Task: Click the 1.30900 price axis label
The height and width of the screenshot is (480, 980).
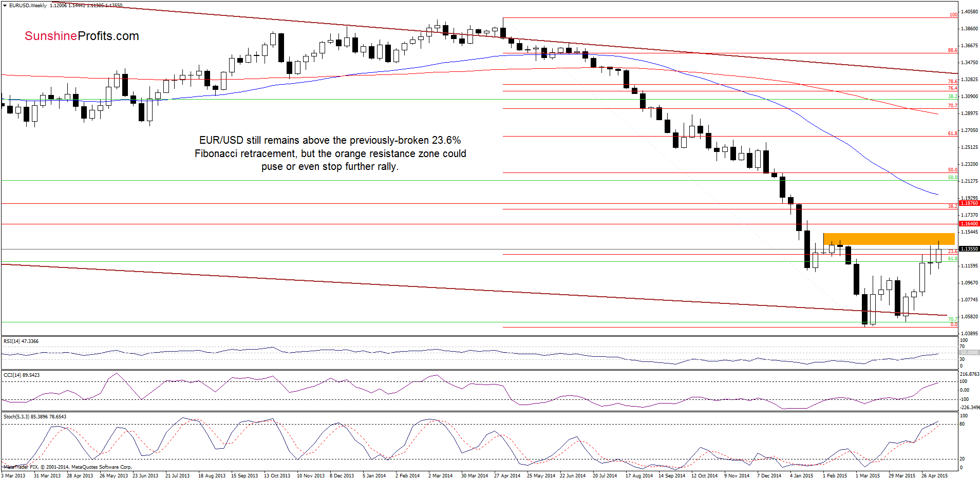Action: 969,97
